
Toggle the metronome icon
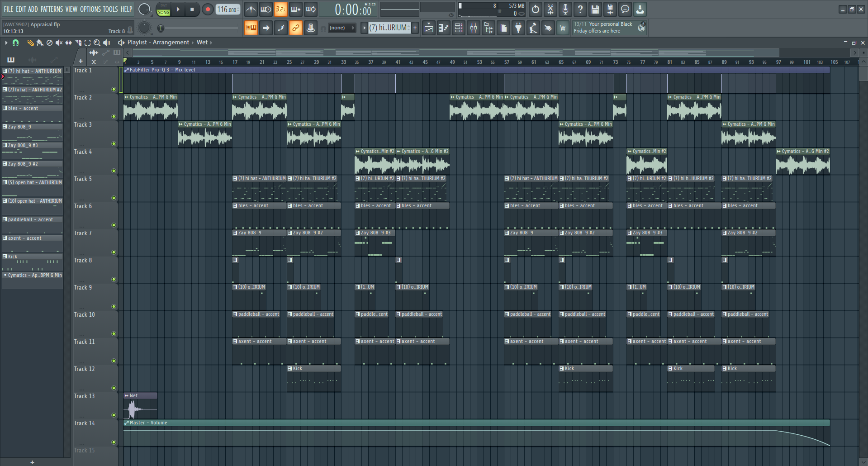point(251,9)
